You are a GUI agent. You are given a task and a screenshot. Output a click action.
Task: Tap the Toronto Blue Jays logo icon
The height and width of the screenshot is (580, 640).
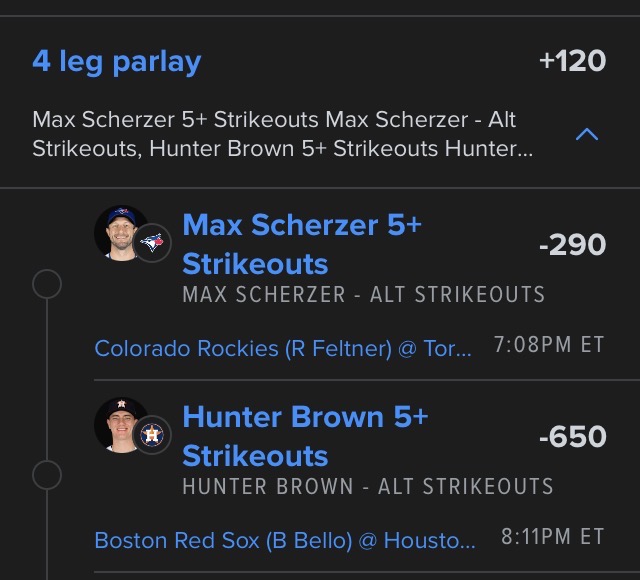(x=153, y=242)
